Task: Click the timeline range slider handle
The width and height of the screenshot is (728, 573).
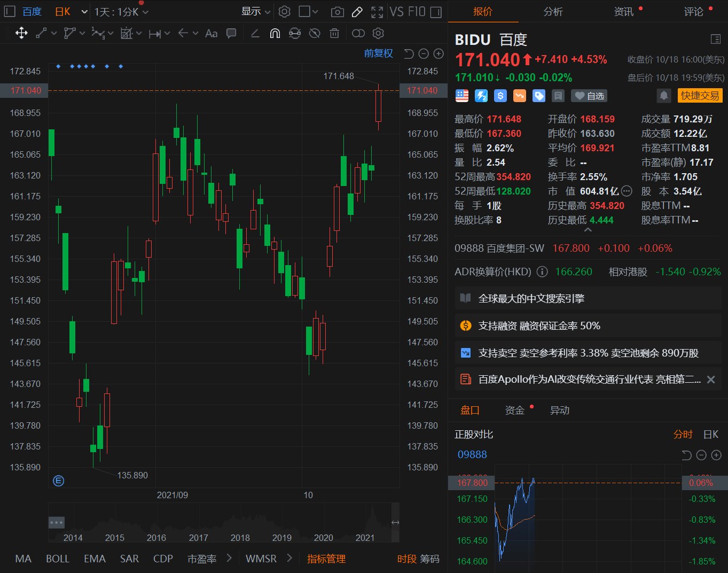Action: pos(395,522)
